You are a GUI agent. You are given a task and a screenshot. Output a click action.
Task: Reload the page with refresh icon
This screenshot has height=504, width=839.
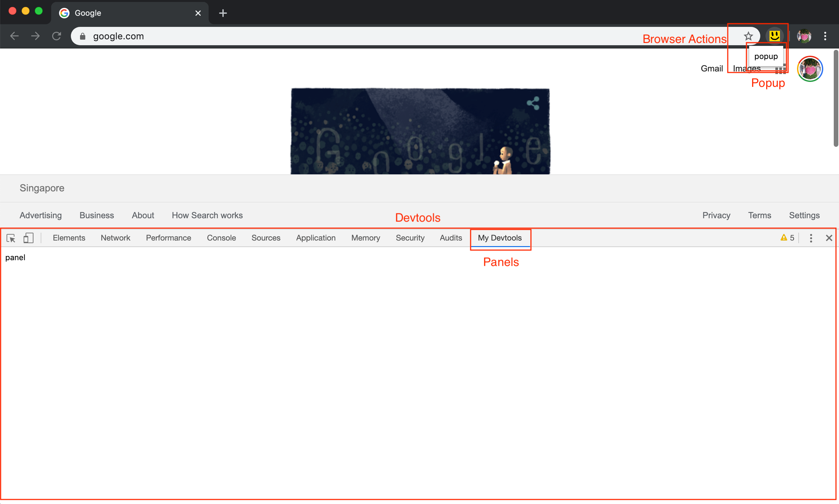pyautogui.click(x=56, y=36)
